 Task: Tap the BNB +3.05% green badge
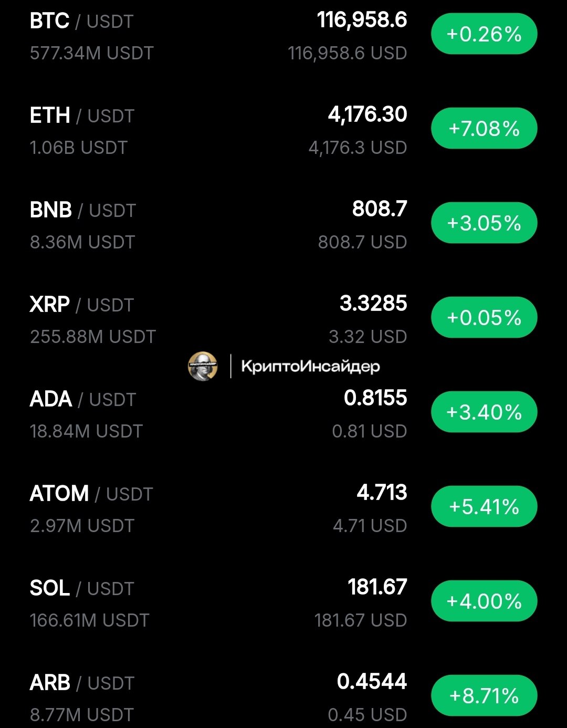coord(484,223)
